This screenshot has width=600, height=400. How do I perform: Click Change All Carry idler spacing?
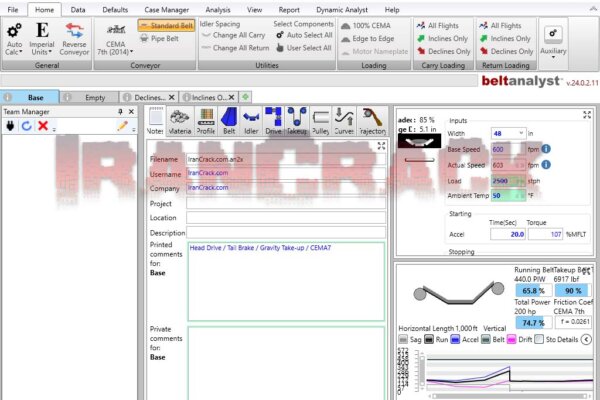point(234,35)
